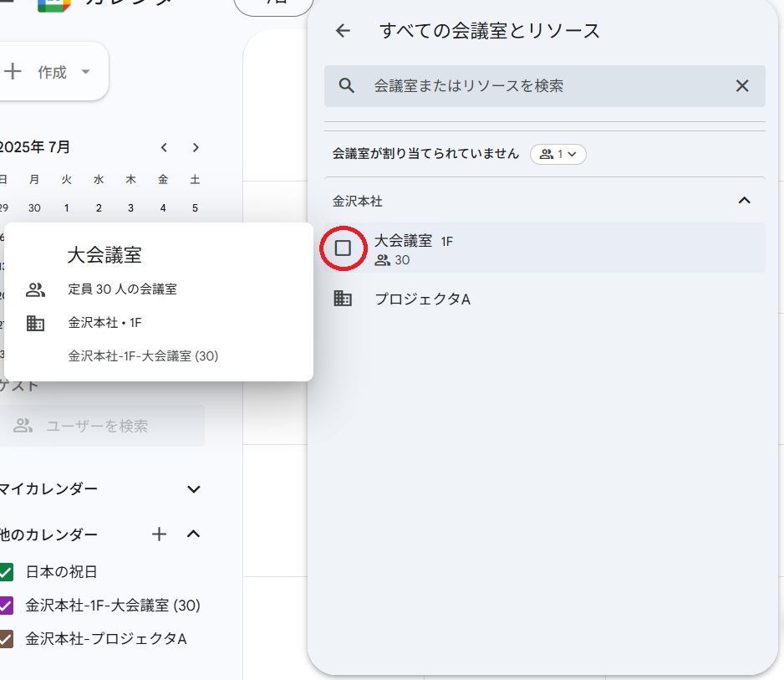Click the 大会議室 title in the tooltip card

point(104,255)
